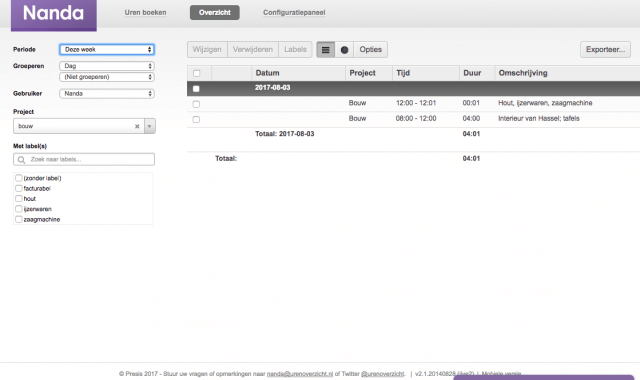
Task: Expand the Project combo box arrow
Action: pos(149,126)
